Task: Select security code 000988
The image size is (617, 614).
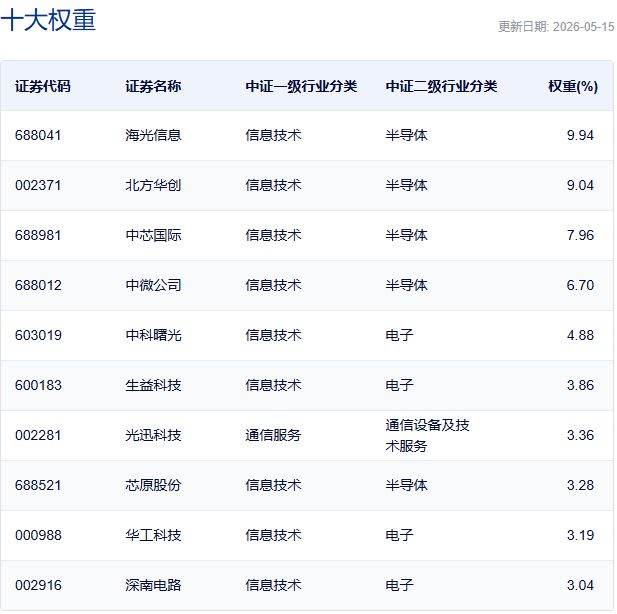Action: pyautogui.click(x=38, y=535)
